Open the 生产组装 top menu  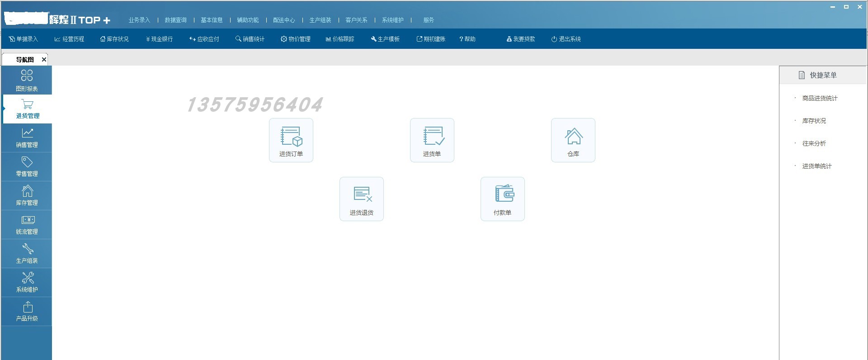(320, 20)
